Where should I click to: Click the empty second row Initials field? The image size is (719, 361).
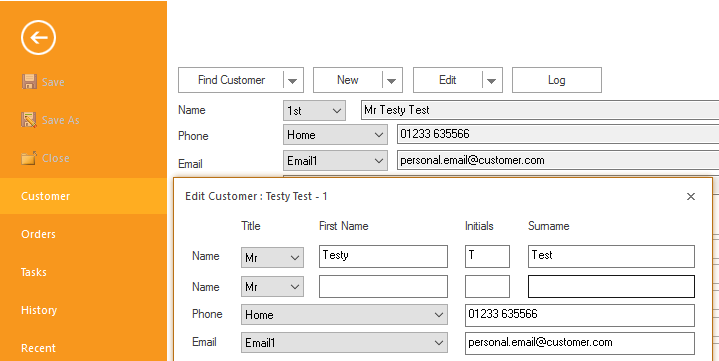tap(487, 286)
